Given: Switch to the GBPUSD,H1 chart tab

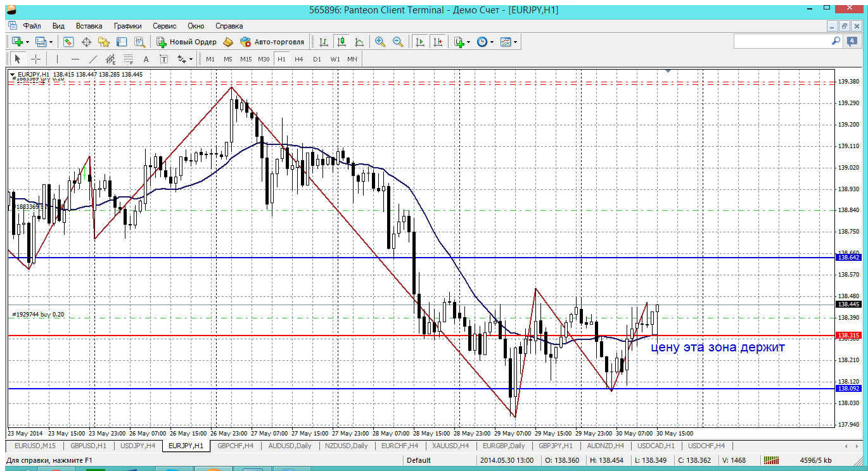Looking at the screenshot, I should [88, 446].
